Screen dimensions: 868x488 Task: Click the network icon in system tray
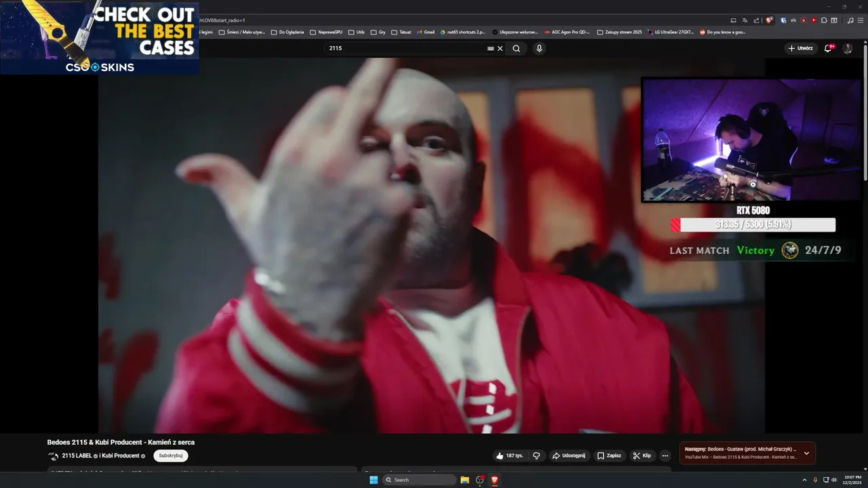pyautogui.click(x=826, y=480)
